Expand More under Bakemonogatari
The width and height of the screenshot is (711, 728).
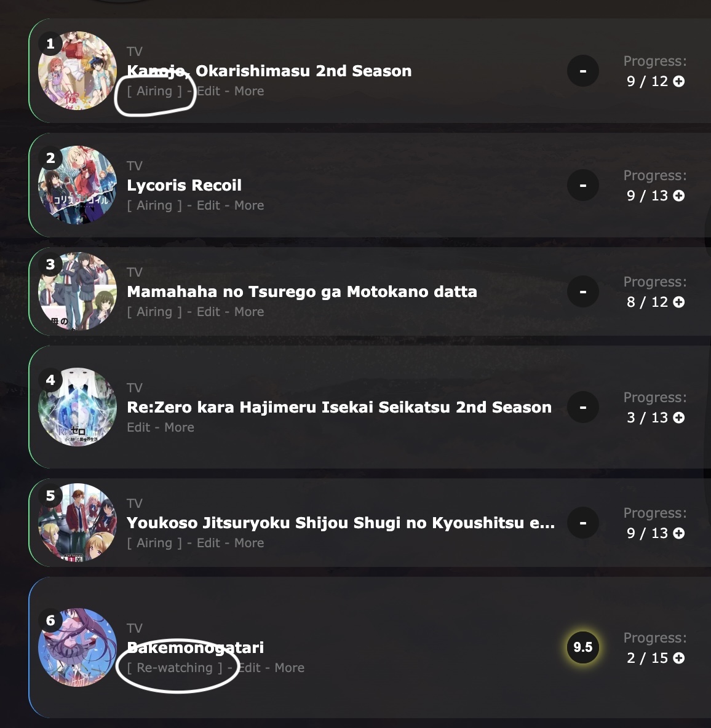click(x=289, y=668)
